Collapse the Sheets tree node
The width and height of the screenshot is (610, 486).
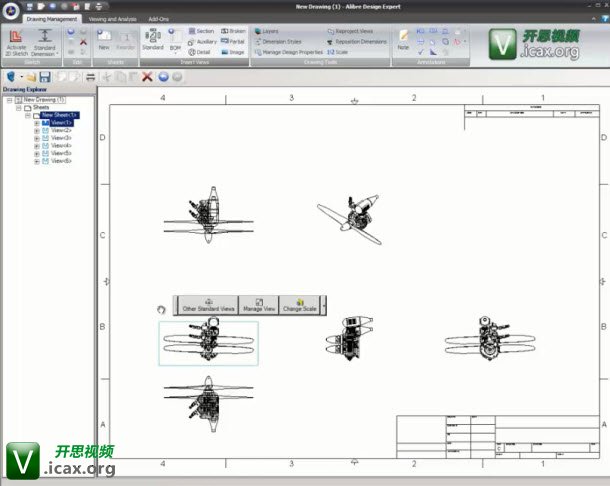click(18, 108)
